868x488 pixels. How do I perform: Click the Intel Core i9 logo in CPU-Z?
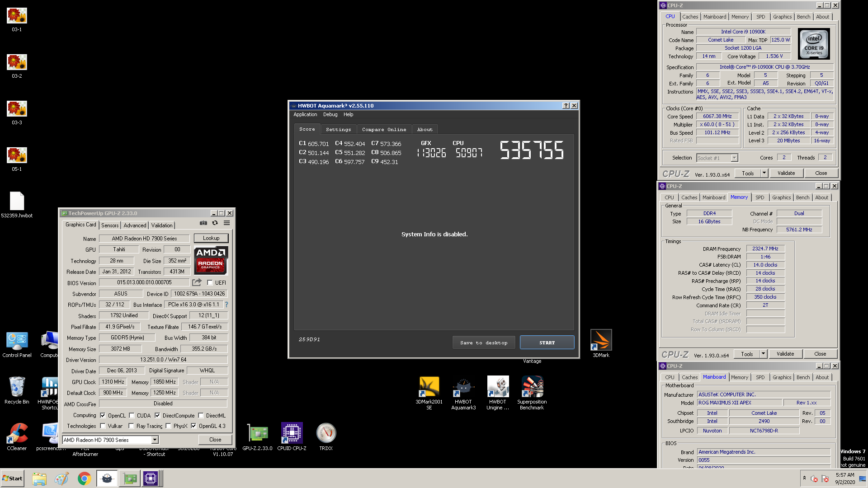point(814,44)
